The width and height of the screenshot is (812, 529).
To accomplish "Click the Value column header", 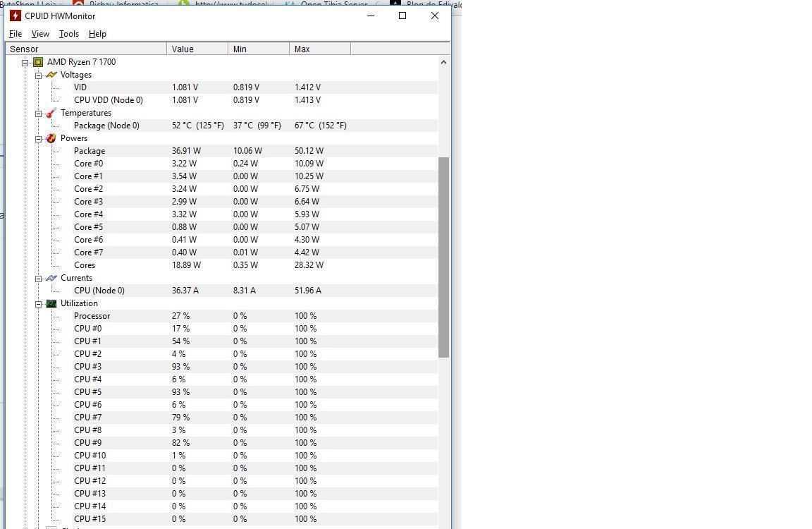I will tap(197, 49).
